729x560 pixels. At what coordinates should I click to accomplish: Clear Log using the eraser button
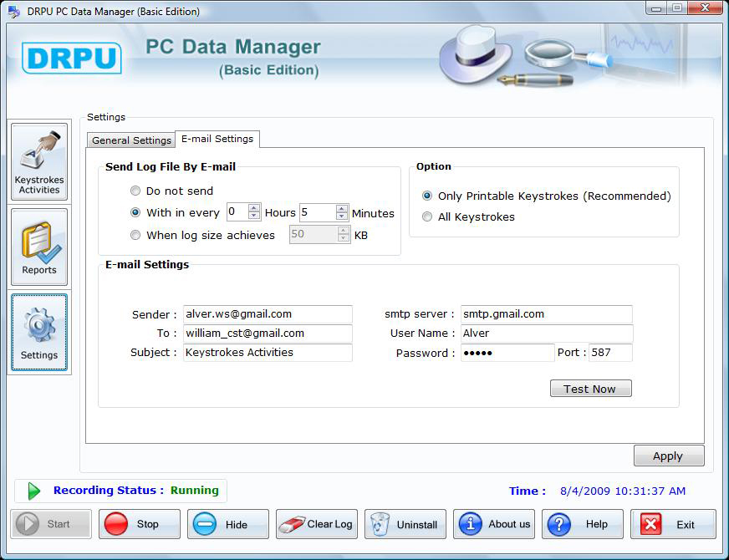tap(316, 524)
